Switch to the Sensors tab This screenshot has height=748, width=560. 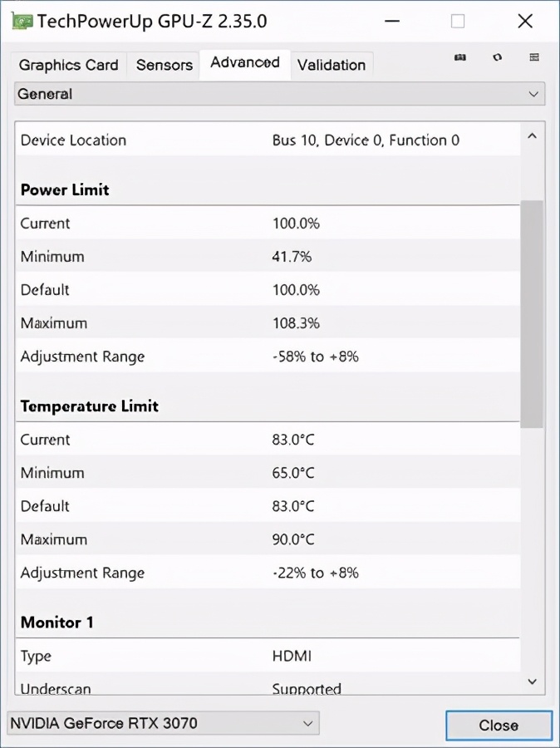[x=164, y=65]
